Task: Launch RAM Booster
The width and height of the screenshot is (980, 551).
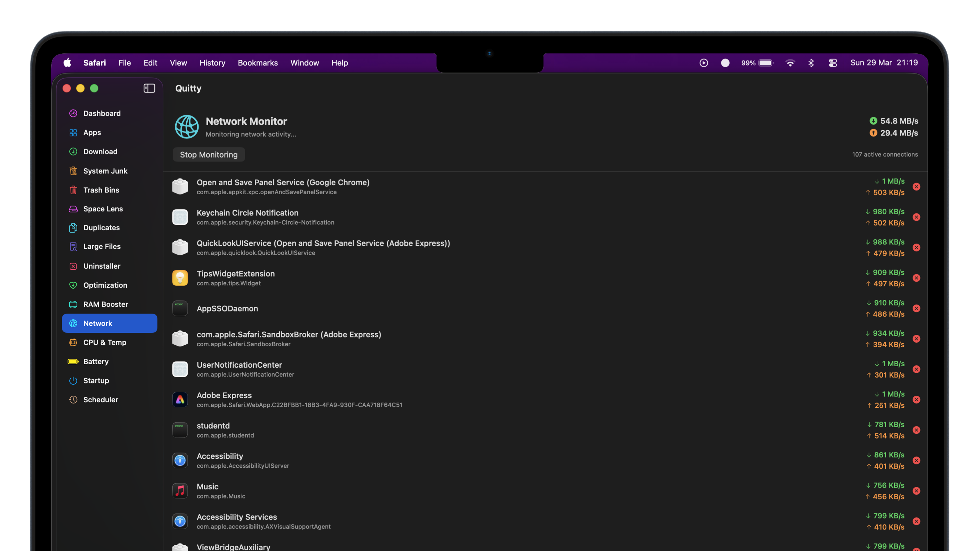Action: point(106,304)
